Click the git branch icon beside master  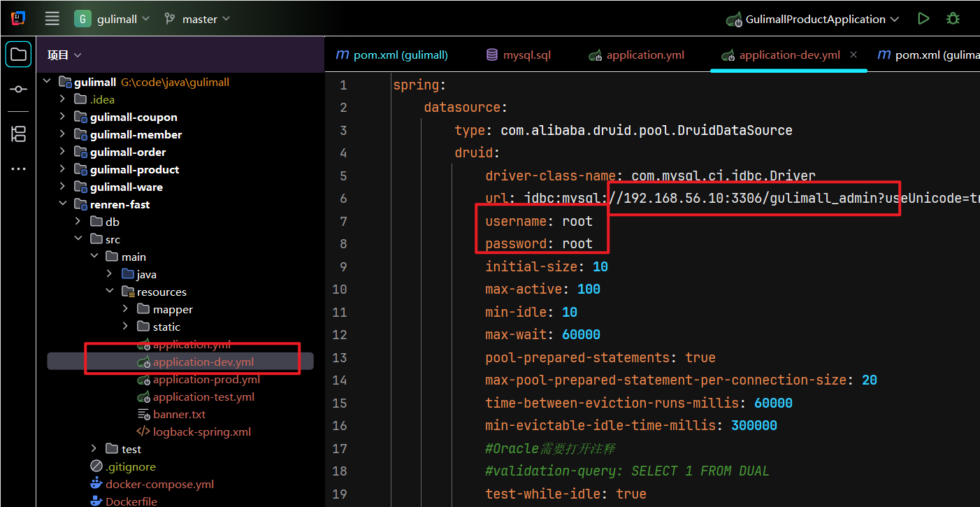pyautogui.click(x=169, y=19)
